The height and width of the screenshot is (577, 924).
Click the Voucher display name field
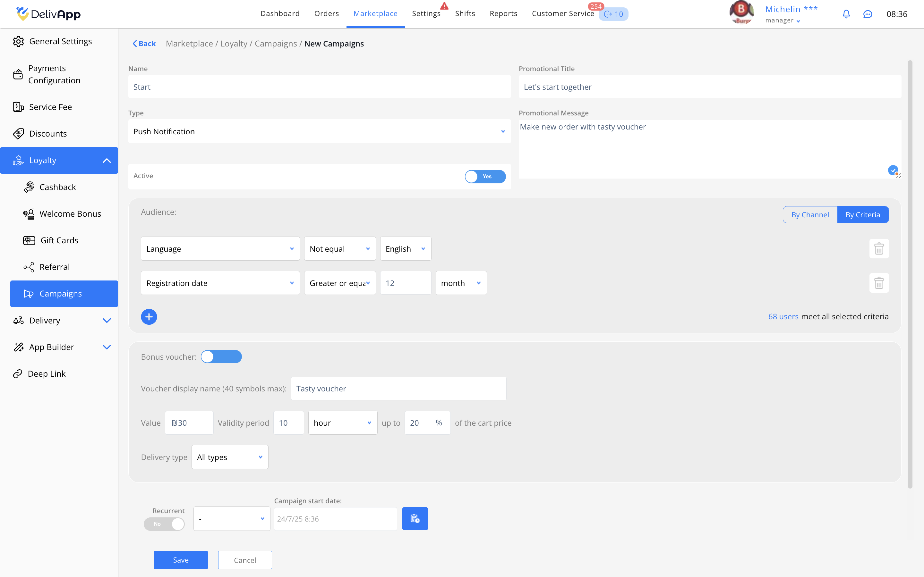[x=398, y=389]
